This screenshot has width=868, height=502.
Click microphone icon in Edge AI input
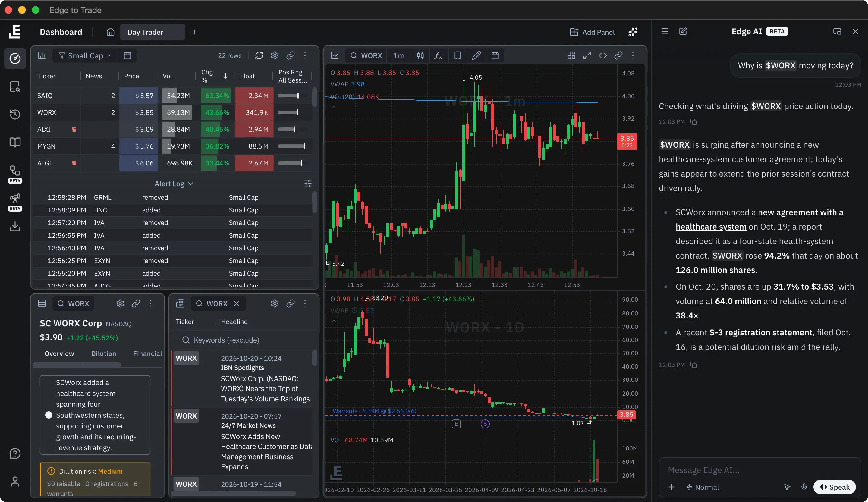(804, 487)
